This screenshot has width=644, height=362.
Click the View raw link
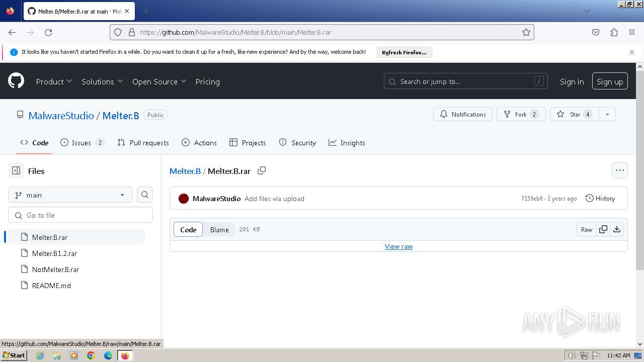tap(398, 246)
